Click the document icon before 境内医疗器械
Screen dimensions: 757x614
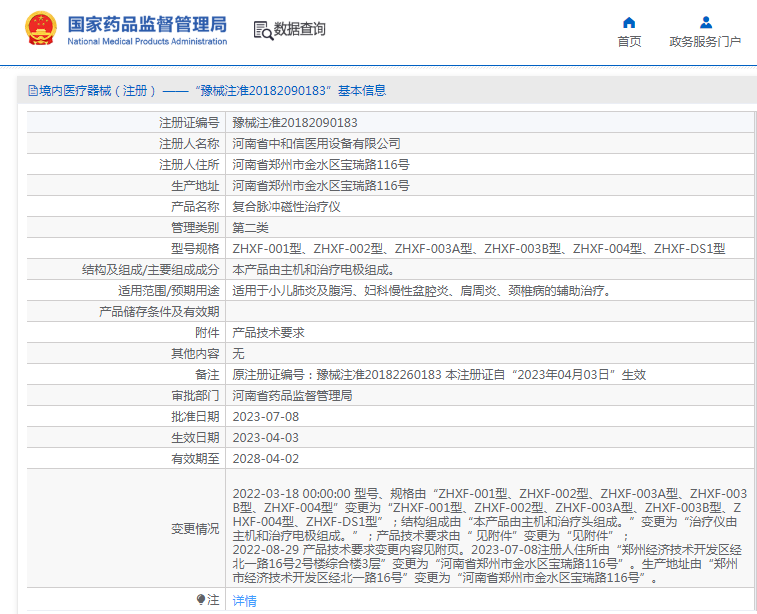point(33,91)
